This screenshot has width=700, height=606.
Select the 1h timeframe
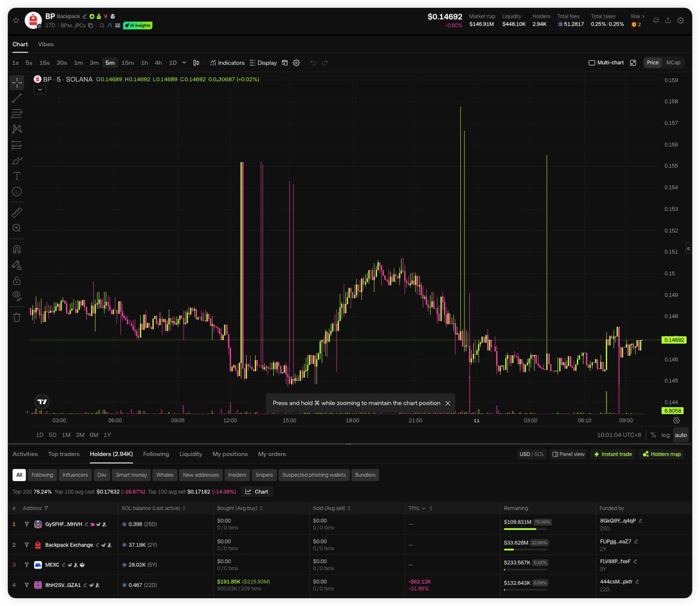(144, 63)
